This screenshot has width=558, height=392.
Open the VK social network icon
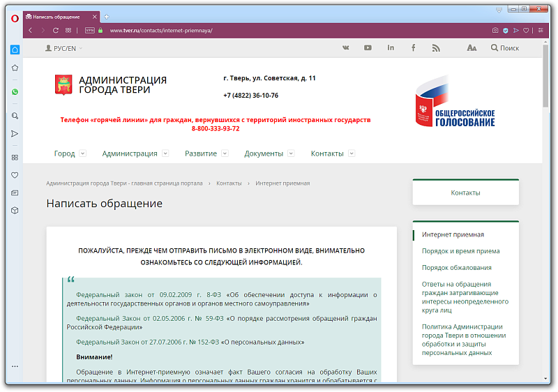(x=345, y=47)
